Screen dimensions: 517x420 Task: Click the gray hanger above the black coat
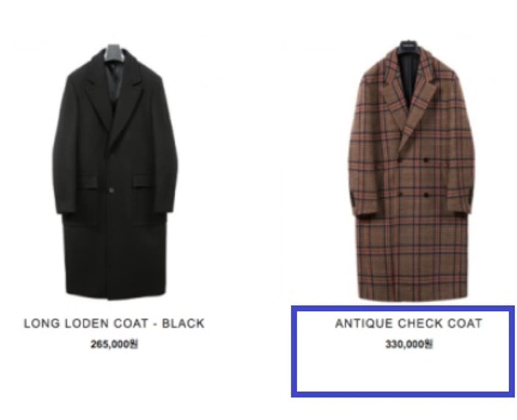pos(115,53)
